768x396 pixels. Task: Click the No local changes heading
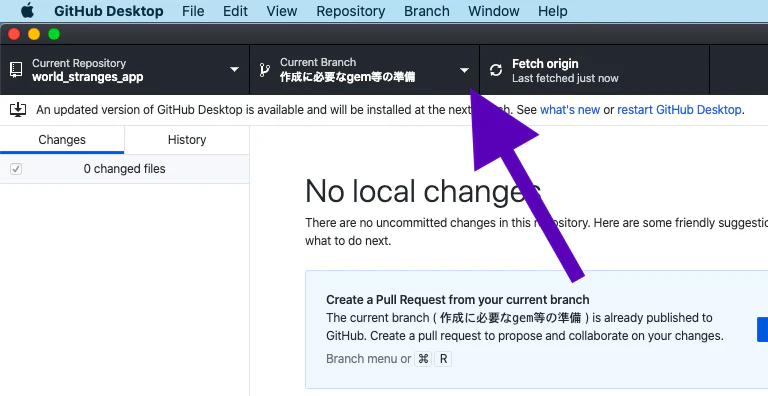[423, 191]
